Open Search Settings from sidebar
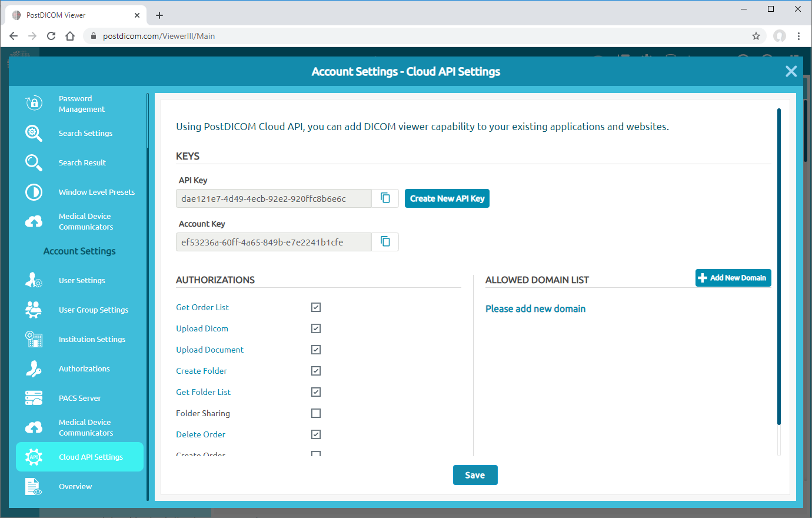Screen dimensions: 812x518 point(85,133)
